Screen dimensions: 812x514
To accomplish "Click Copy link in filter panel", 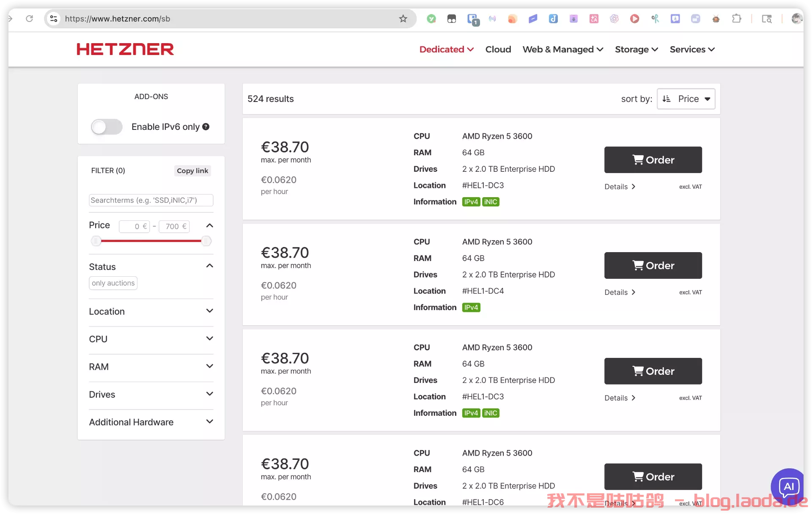I will pos(192,170).
